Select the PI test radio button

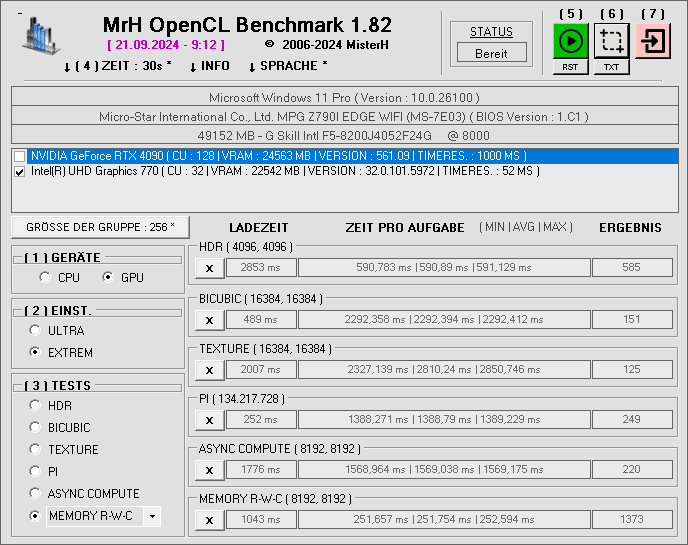35,471
